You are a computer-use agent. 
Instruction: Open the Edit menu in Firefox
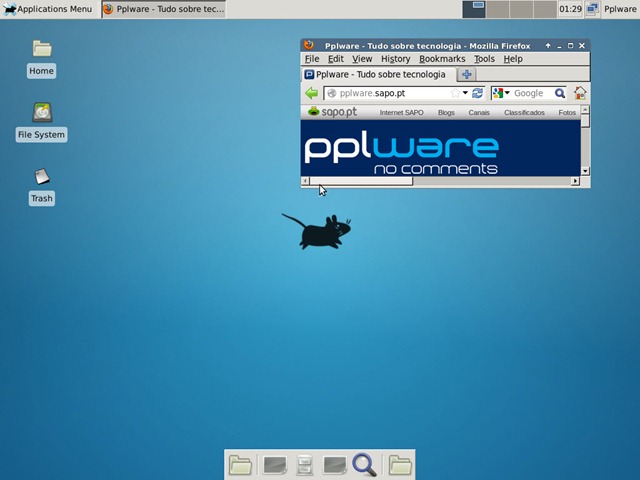pyautogui.click(x=336, y=59)
